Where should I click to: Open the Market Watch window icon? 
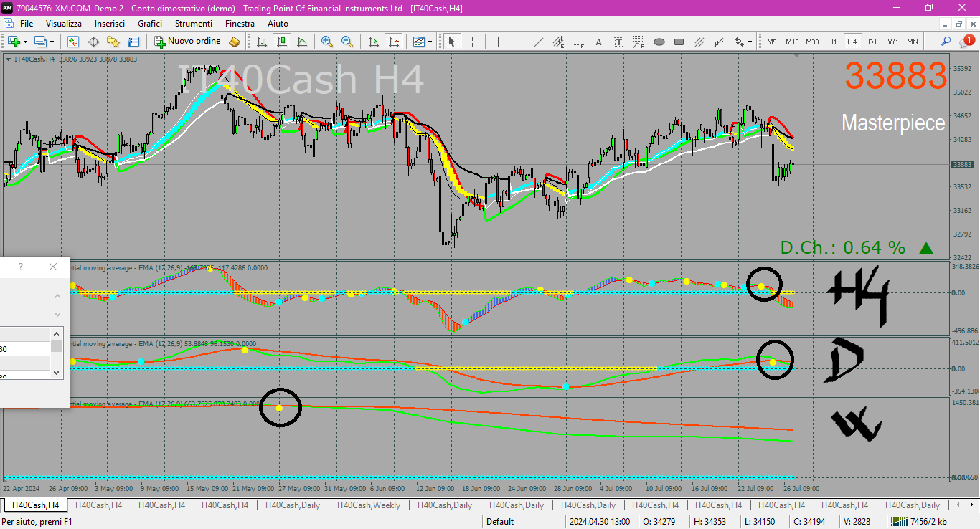[x=73, y=42]
